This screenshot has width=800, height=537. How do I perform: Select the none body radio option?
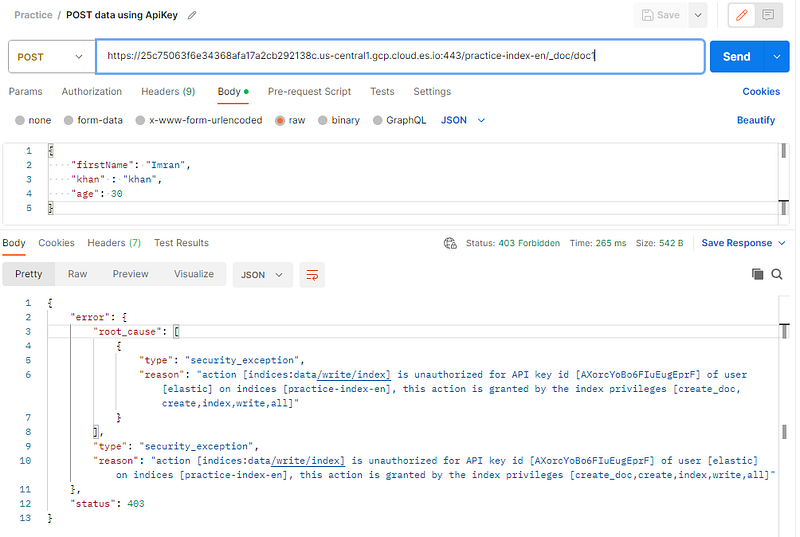click(x=20, y=120)
